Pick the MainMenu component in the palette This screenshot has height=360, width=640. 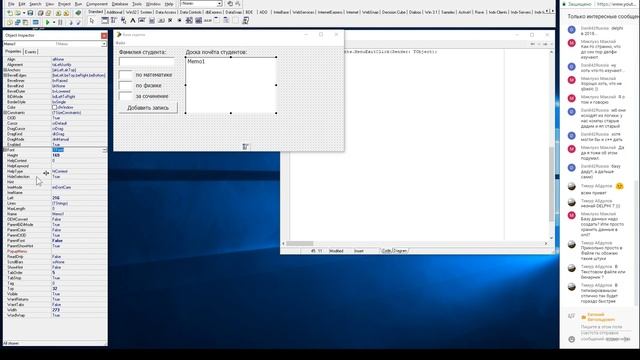[x=113, y=21]
